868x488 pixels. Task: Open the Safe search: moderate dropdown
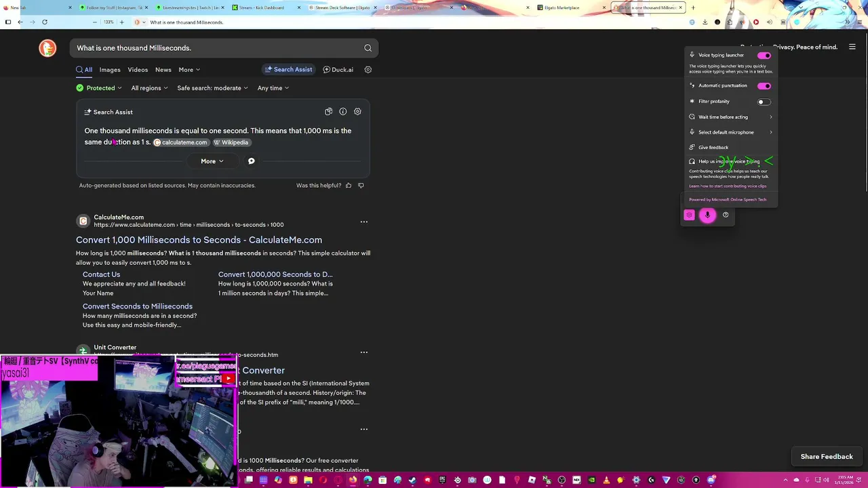pos(212,88)
